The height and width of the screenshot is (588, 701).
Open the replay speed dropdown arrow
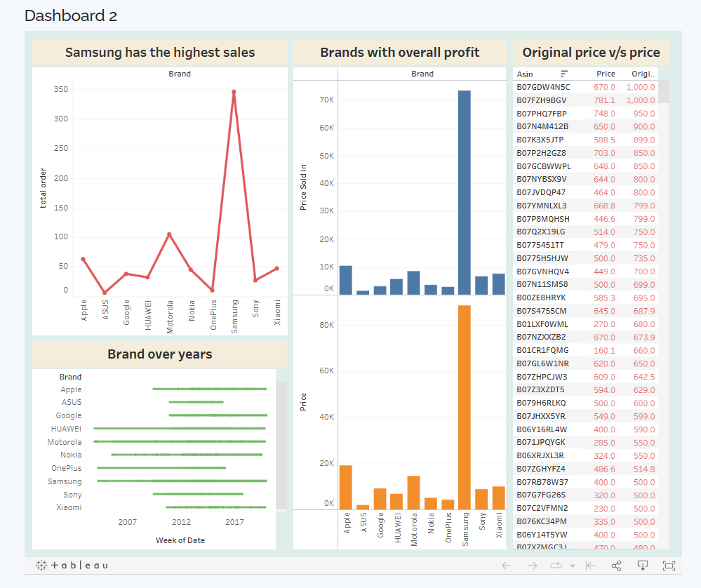[x=573, y=566]
